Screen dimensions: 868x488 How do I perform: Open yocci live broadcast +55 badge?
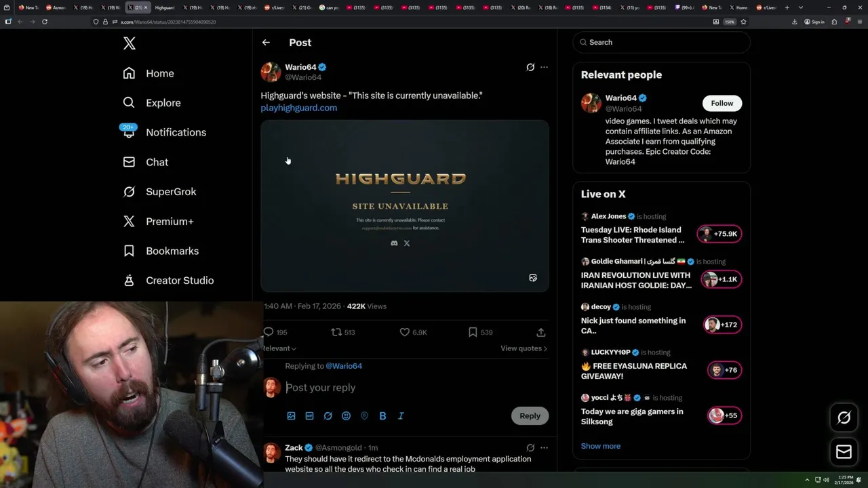(724, 415)
